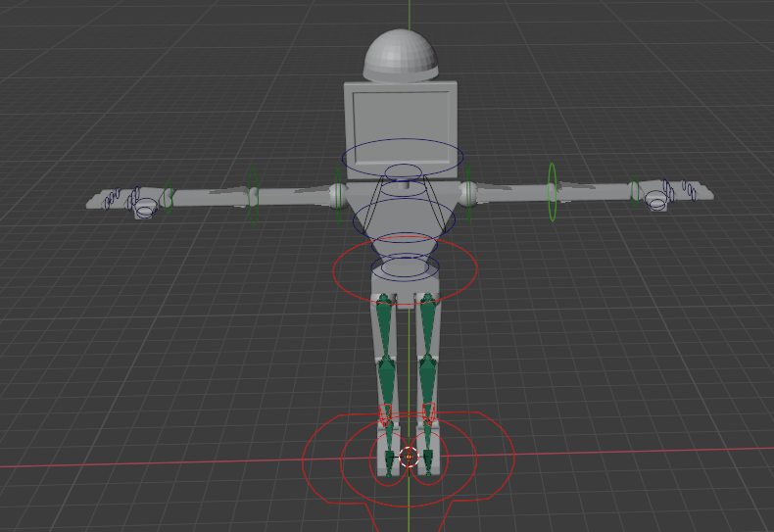Select the hand circle control on screen-right arm

(655, 201)
